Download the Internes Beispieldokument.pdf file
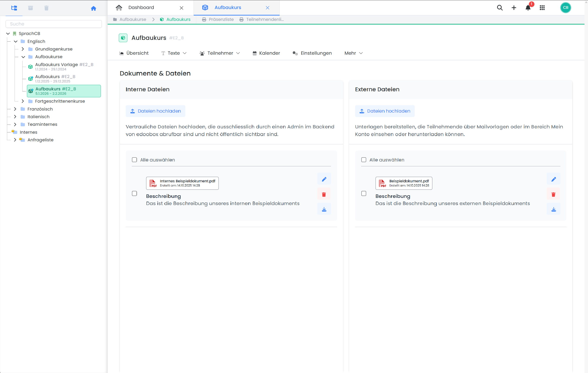588x373 pixels. (x=324, y=210)
